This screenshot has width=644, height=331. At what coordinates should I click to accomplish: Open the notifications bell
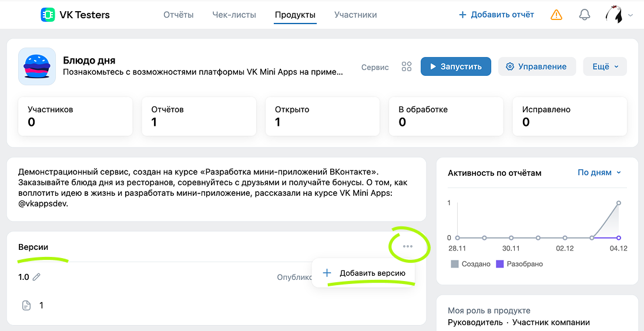point(585,15)
